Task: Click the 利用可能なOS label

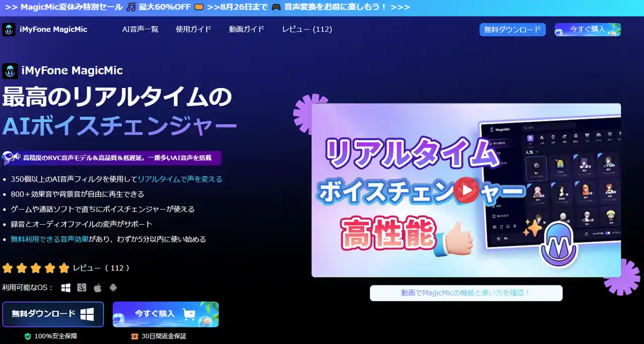Action: [x=27, y=288]
